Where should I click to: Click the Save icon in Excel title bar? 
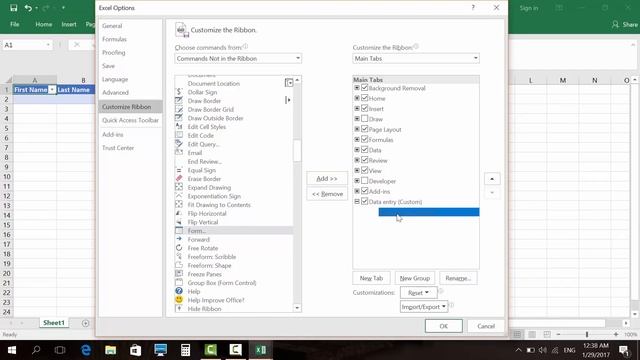coord(13,8)
